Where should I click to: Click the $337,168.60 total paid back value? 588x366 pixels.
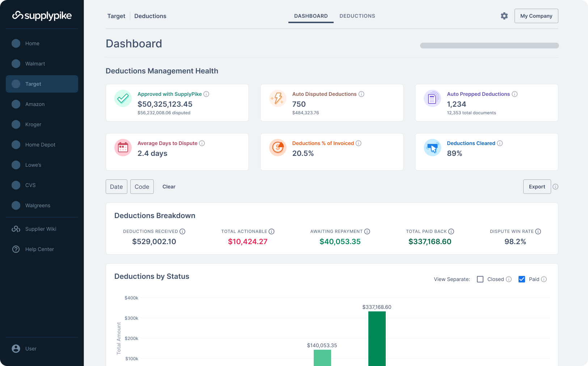coord(430,242)
